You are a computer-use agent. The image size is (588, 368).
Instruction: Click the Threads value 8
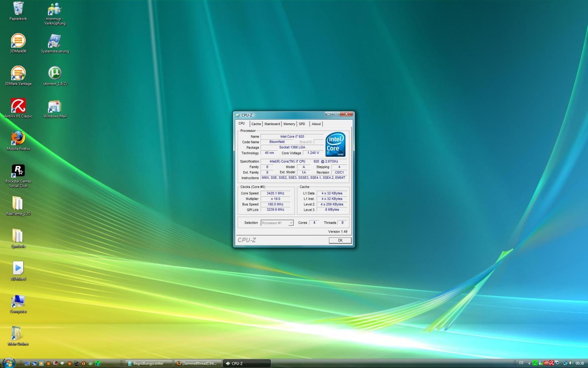click(x=342, y=223)
